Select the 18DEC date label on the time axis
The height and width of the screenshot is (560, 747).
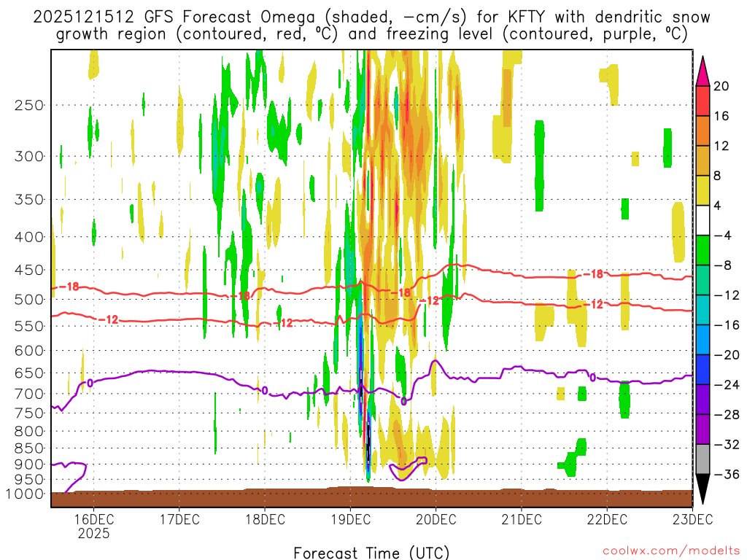pyautogui.click(x=265, y=519)
